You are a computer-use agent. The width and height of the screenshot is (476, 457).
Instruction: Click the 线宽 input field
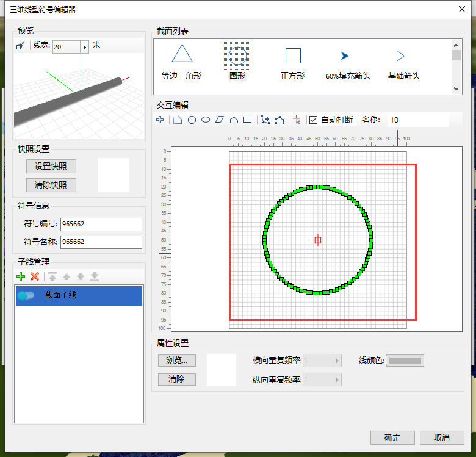67,47
